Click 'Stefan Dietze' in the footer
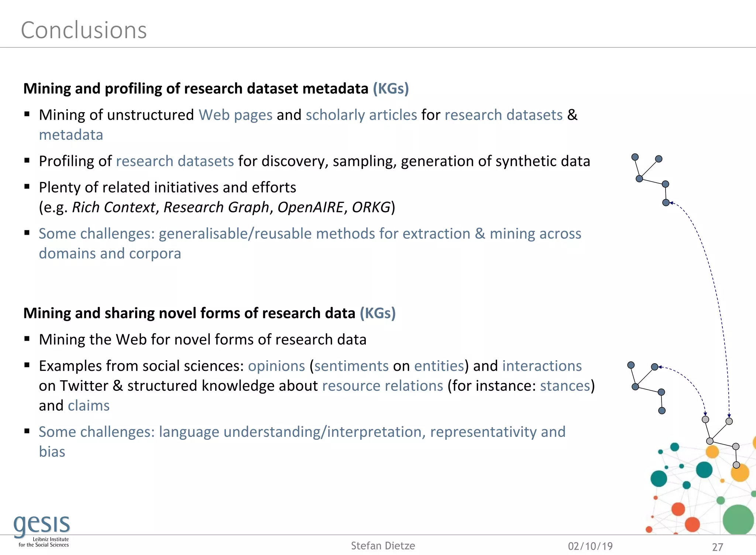 [x=383, y=546]
